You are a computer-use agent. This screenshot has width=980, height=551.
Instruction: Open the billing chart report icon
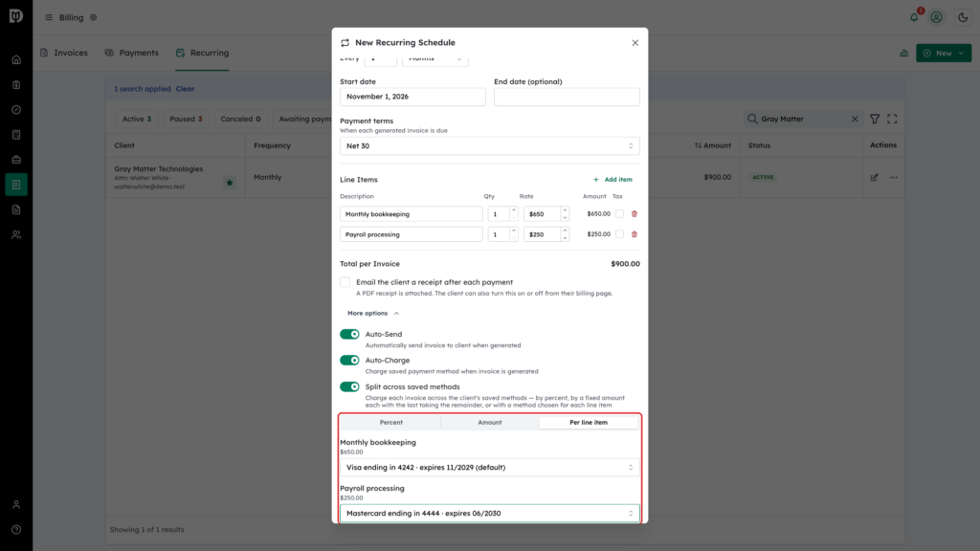(903, 54)
